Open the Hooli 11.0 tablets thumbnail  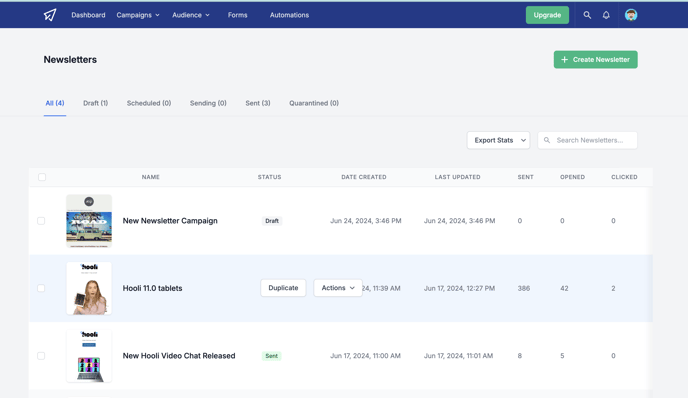pyautogui.click(x=89, y=288)
